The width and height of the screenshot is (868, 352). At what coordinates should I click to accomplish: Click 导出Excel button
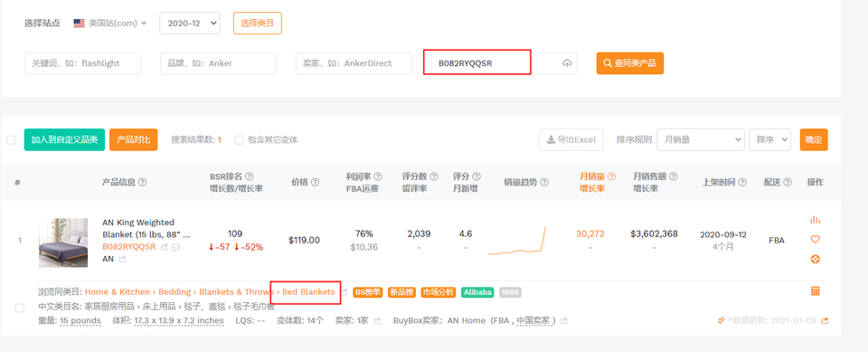click(x=571, y=139)
